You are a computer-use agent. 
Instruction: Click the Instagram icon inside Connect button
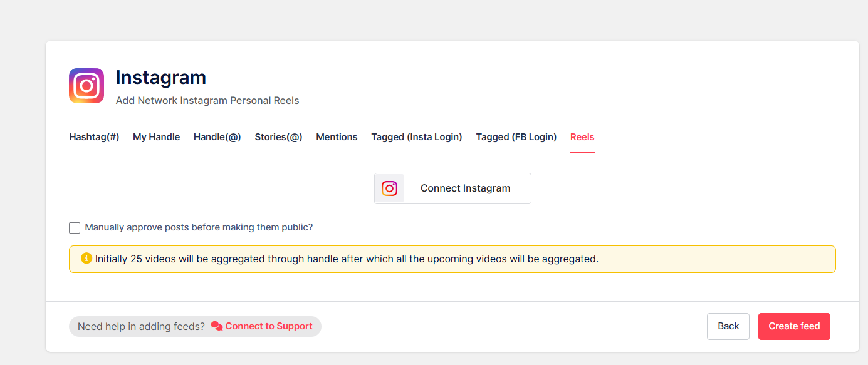coord(389,188)
